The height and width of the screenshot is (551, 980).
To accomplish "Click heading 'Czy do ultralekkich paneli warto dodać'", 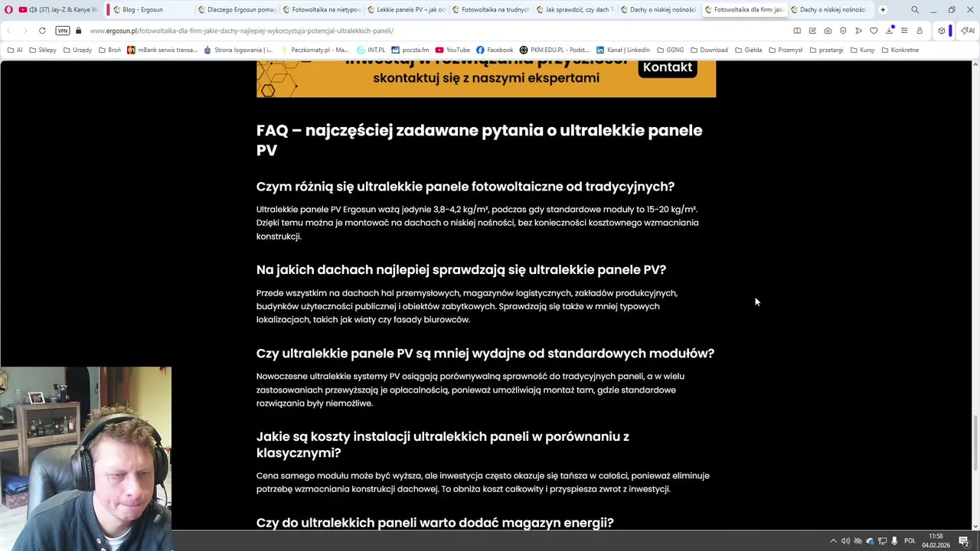I will [435, 523].
